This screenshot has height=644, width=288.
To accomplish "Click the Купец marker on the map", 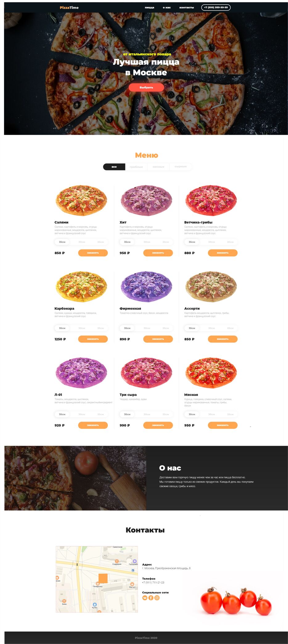I will tap(95, 604).
